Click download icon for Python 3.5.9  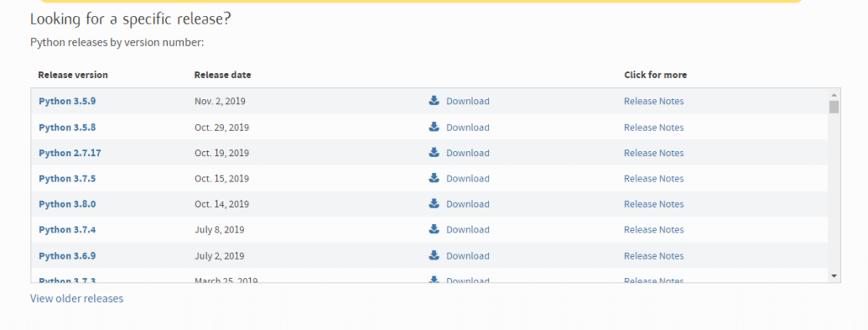pyautogui.click(x=434, y=101)
